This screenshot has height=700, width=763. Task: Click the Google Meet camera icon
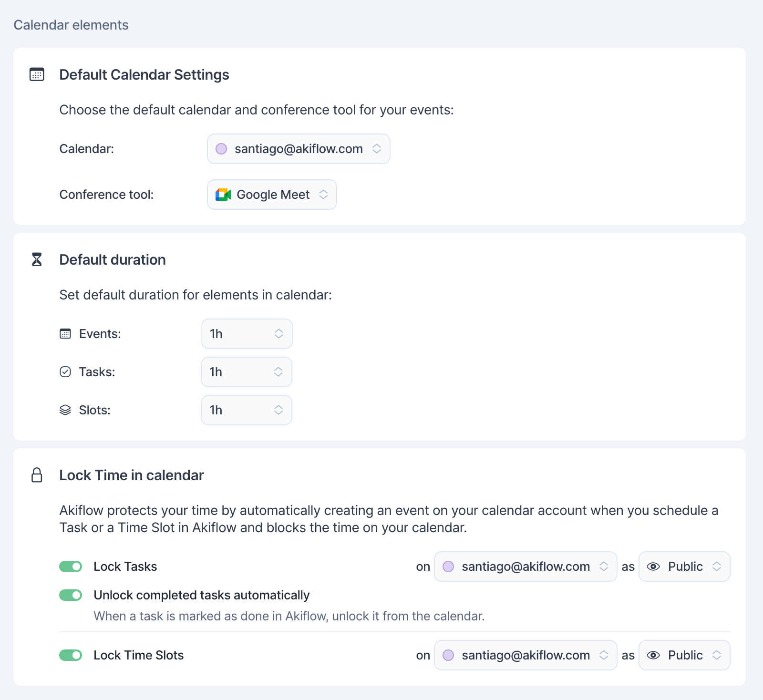223,195
